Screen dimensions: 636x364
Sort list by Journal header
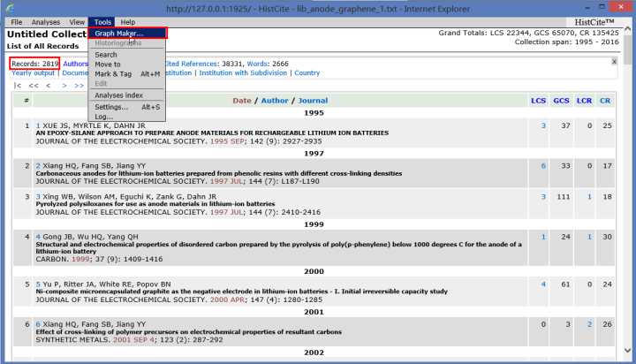coord(313,101)
